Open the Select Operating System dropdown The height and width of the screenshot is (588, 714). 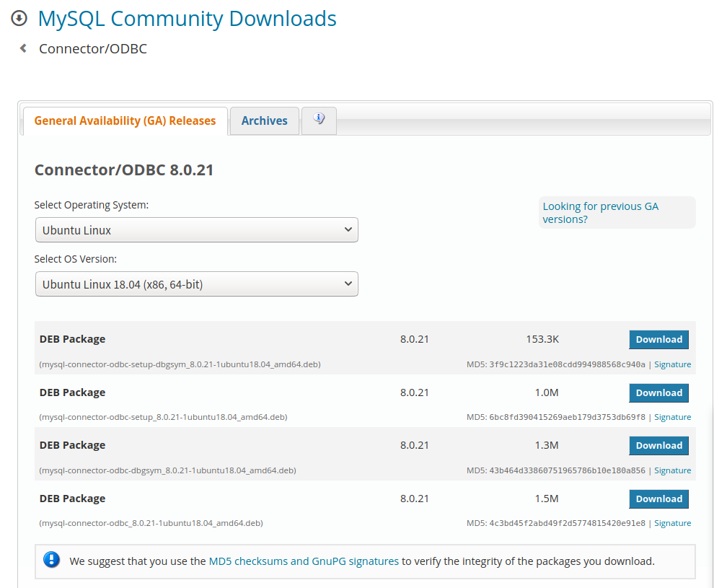(x=197, y=230)
